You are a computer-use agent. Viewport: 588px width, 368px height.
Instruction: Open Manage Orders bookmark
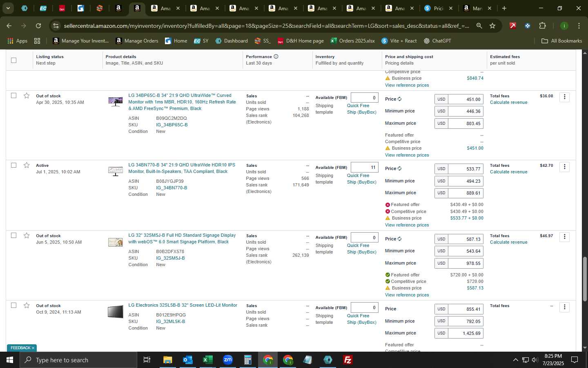(137, 41)
